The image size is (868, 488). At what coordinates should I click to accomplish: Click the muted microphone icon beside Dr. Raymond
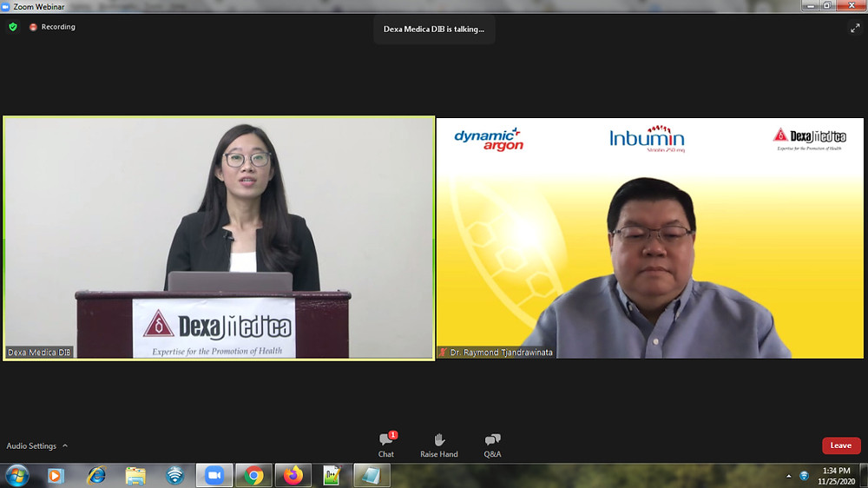[443, 353]
